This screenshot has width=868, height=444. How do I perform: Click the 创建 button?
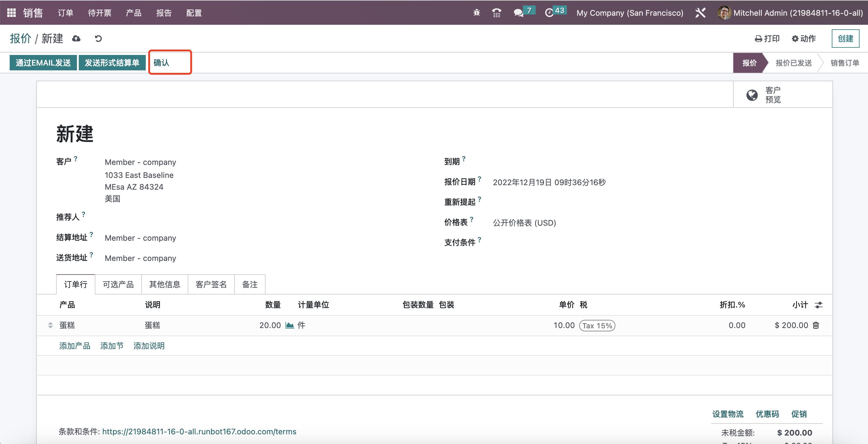845,39
